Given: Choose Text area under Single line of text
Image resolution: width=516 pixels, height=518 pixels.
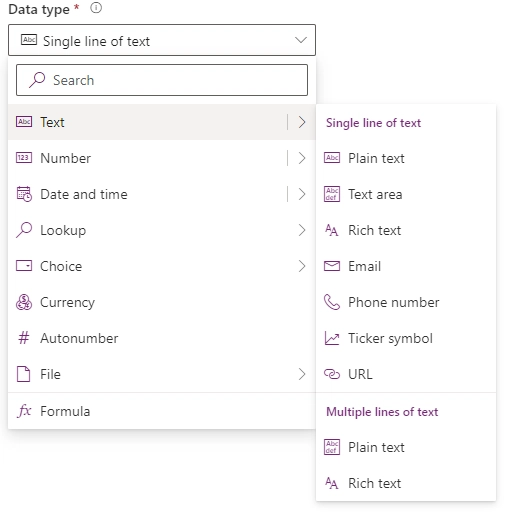Looking at the screenshot, I should (406, 194).
